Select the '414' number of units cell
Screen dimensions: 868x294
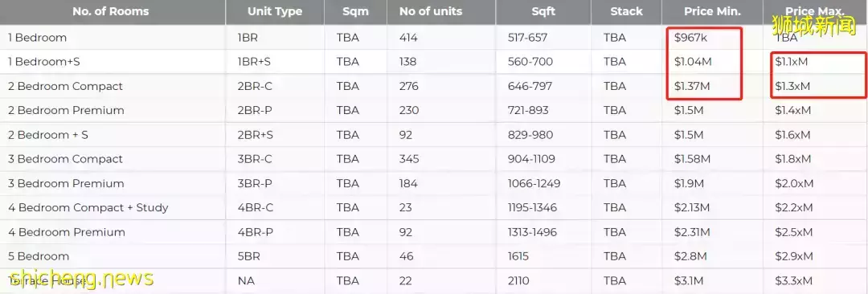coord(408,38)
